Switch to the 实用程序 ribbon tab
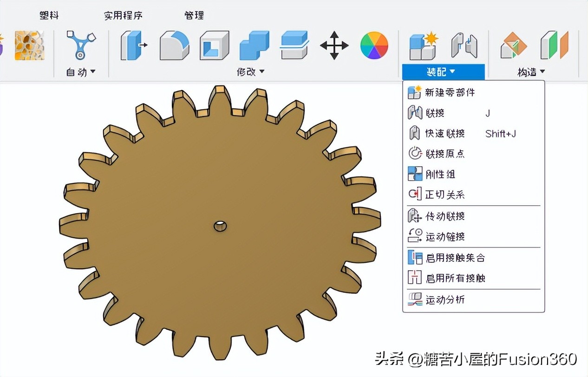The height and width of the screenshot is (377, 588). (x=123, y=15)
